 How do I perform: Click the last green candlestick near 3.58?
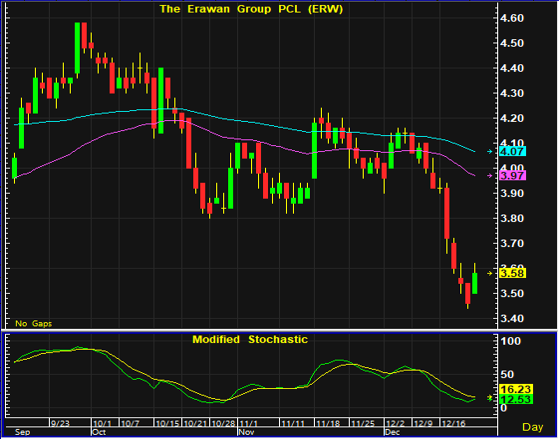[x=475, y=283]
